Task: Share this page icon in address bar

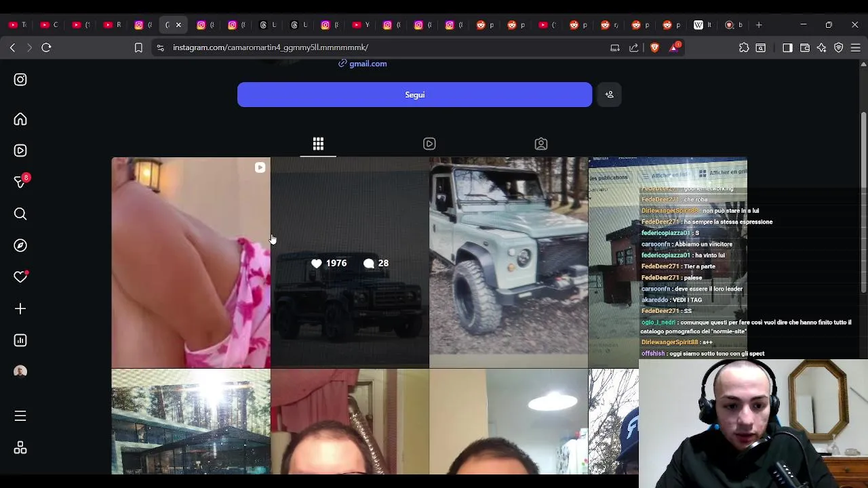Action: [x=634, y=47]
